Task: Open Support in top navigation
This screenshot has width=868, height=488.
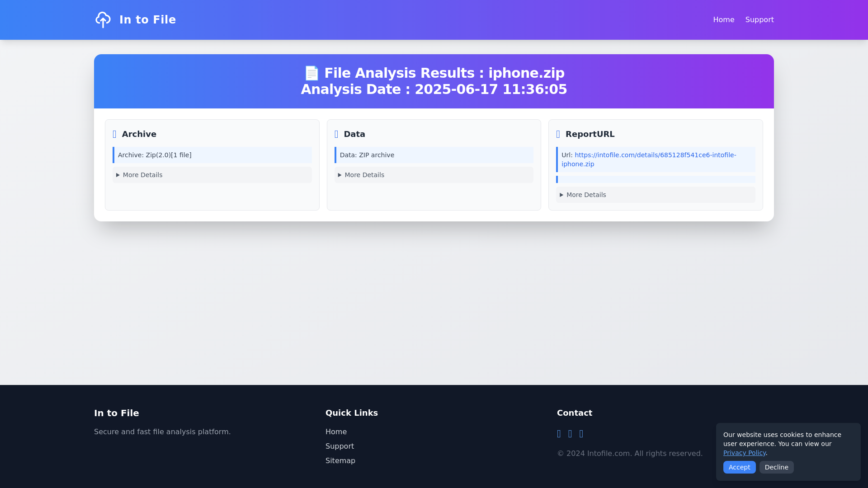Action: tap(759, 20)
